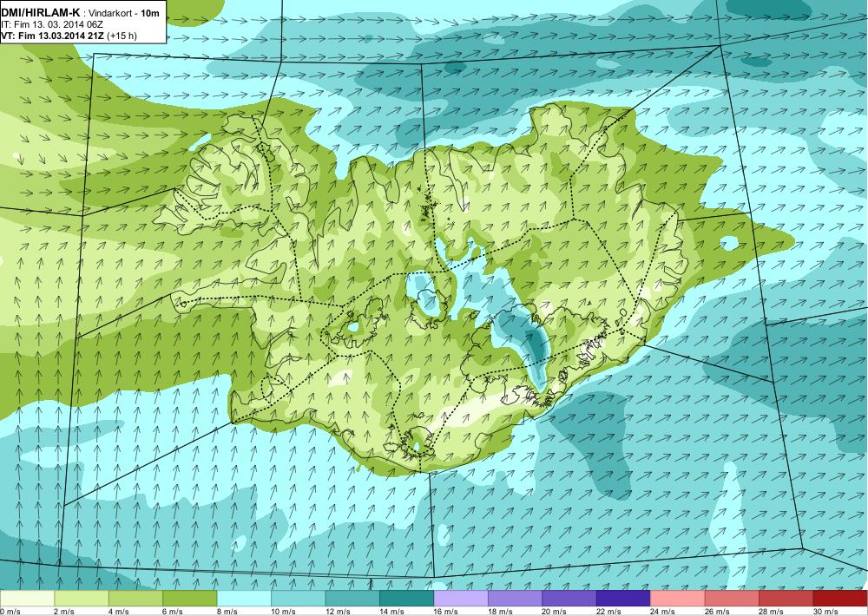Screen dimensions: 868x616
Task: Click the 26–28 m/s salmon red swatch
Action: [x=733, y=599]
